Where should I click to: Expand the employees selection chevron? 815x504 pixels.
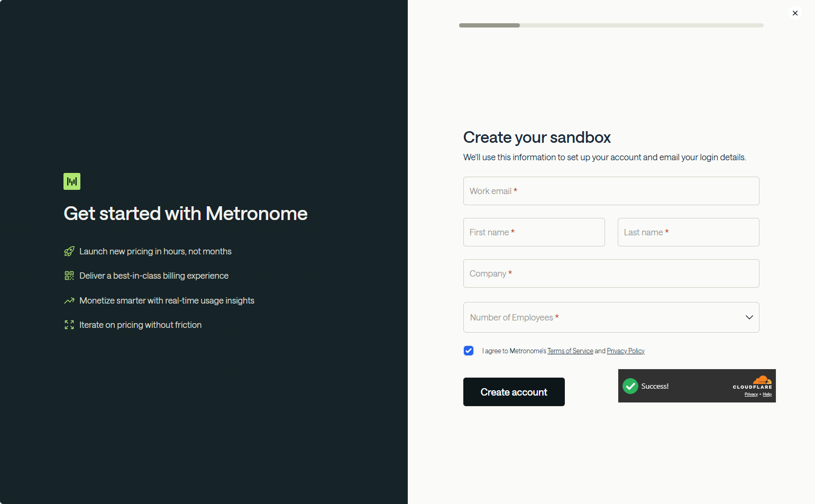(x=749, y=317)
